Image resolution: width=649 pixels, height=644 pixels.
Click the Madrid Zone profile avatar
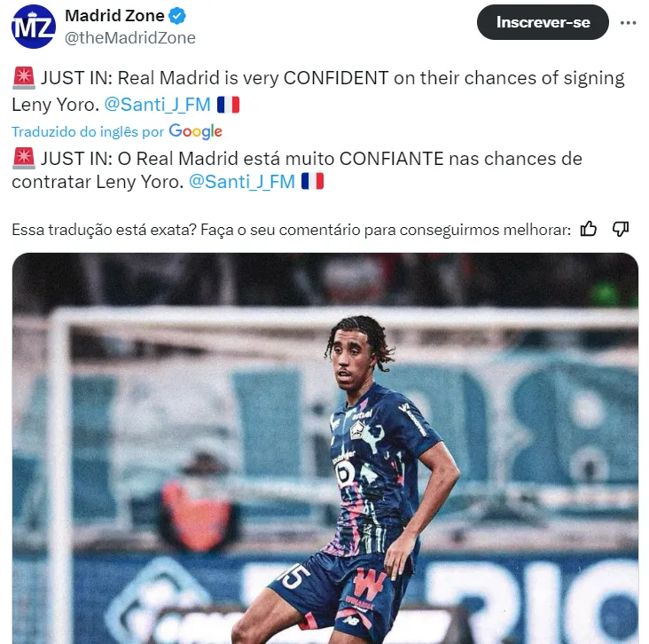click(34, 27)
